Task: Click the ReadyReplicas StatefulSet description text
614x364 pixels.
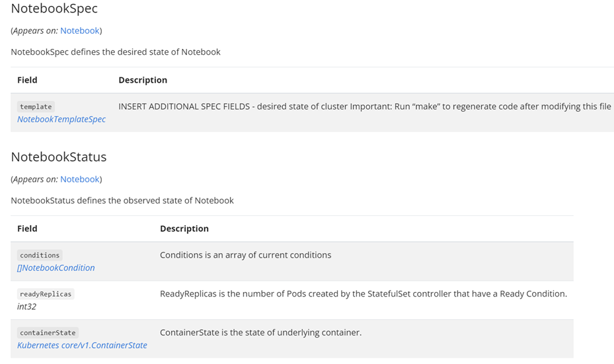Action: [x=363, y=293]
